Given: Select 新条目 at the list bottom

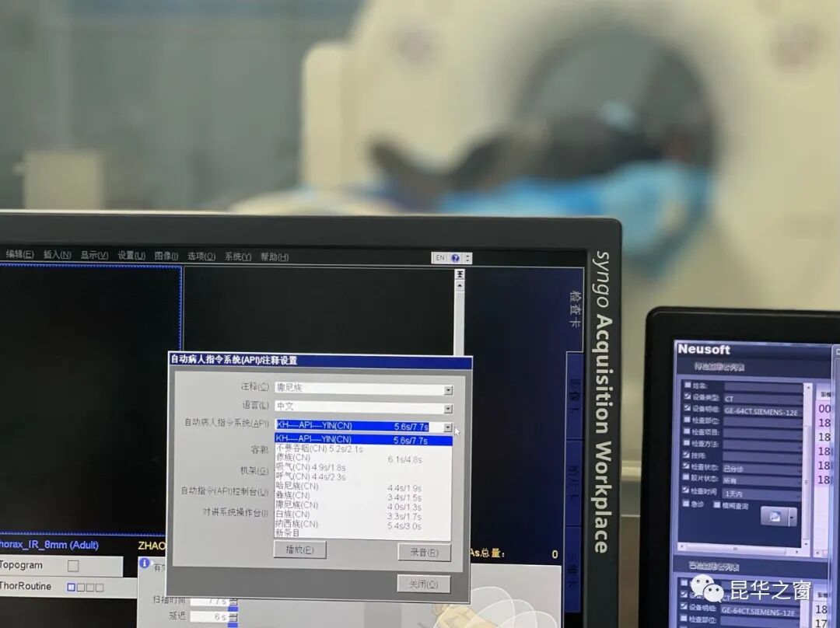Looking at the screenshot, I should (364, 533).
